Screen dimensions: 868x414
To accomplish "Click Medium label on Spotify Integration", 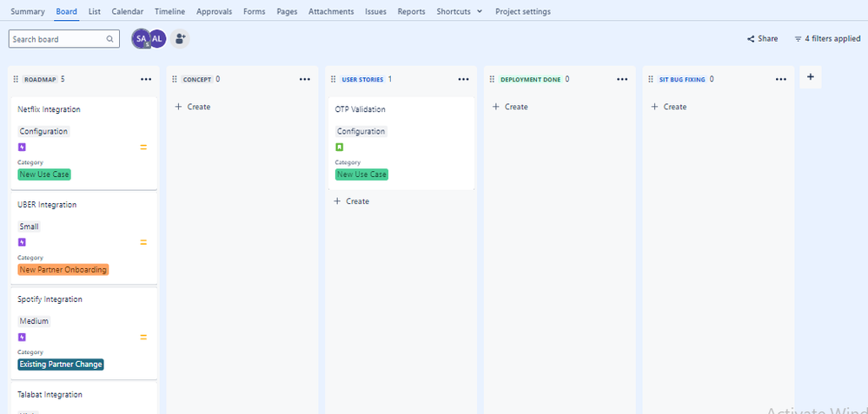I will pyautogui.click(x=35, y=321).
